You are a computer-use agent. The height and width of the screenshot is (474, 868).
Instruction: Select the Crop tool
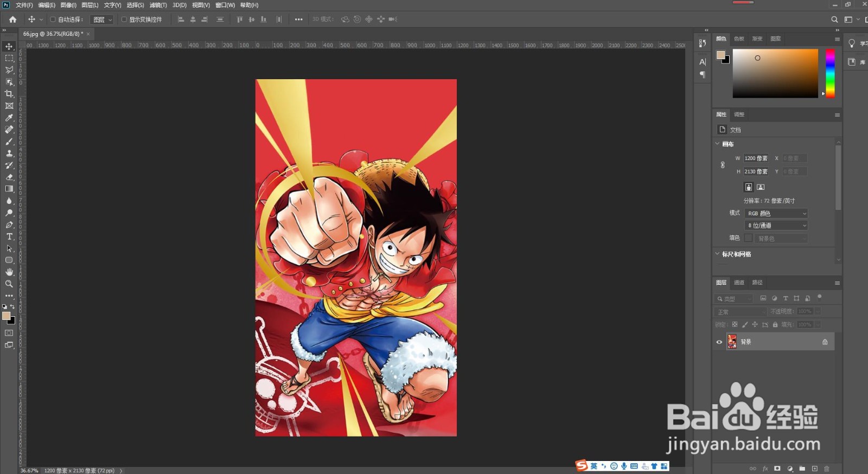[9, 94]
